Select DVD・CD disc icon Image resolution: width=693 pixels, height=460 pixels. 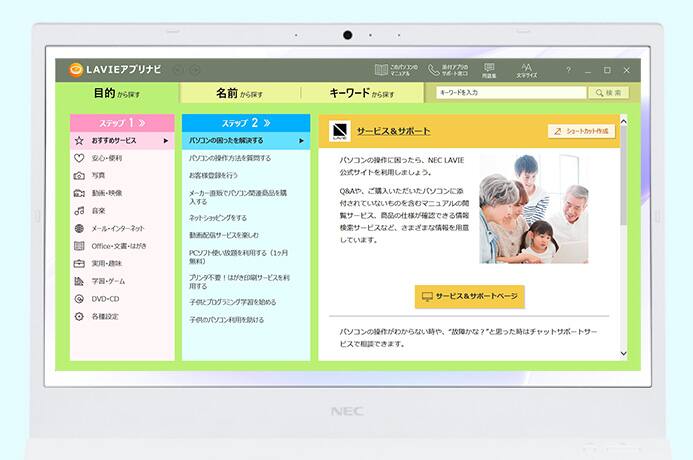[x=79, y=299]
